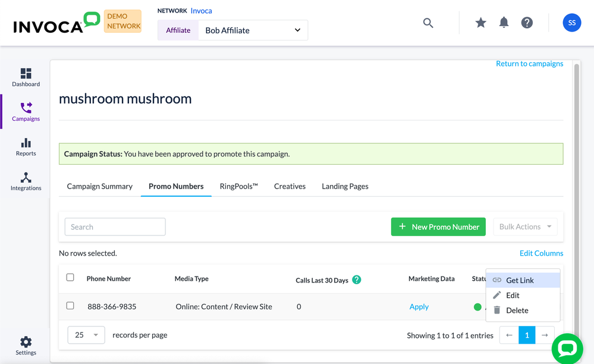The width and height of the screenshot is (594, 364).
Task: Switch to the RingPools tab
Action: [238, 186]
